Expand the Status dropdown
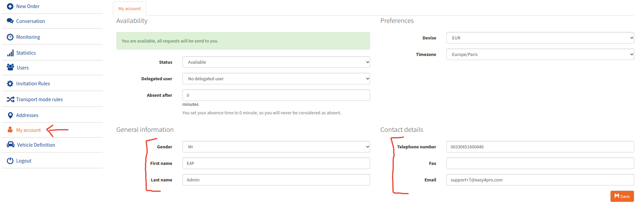The height and width of the screenshot is (202, 644). pos(276,62)
